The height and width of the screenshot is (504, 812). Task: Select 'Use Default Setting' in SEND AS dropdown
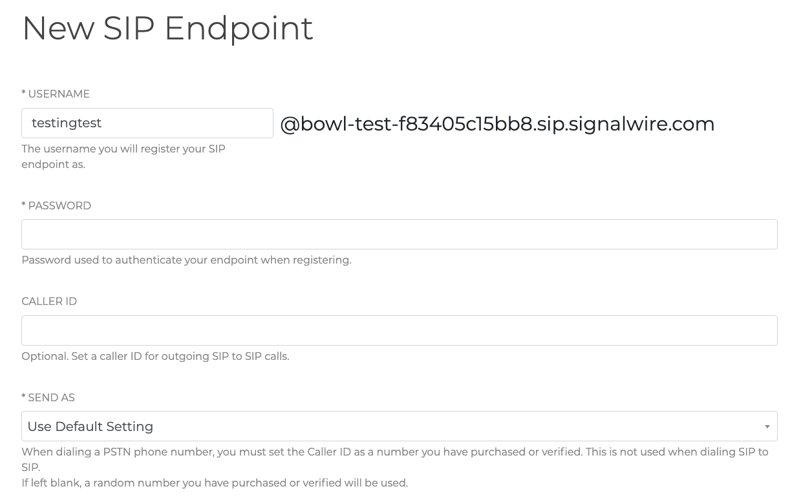coord(90,426)
